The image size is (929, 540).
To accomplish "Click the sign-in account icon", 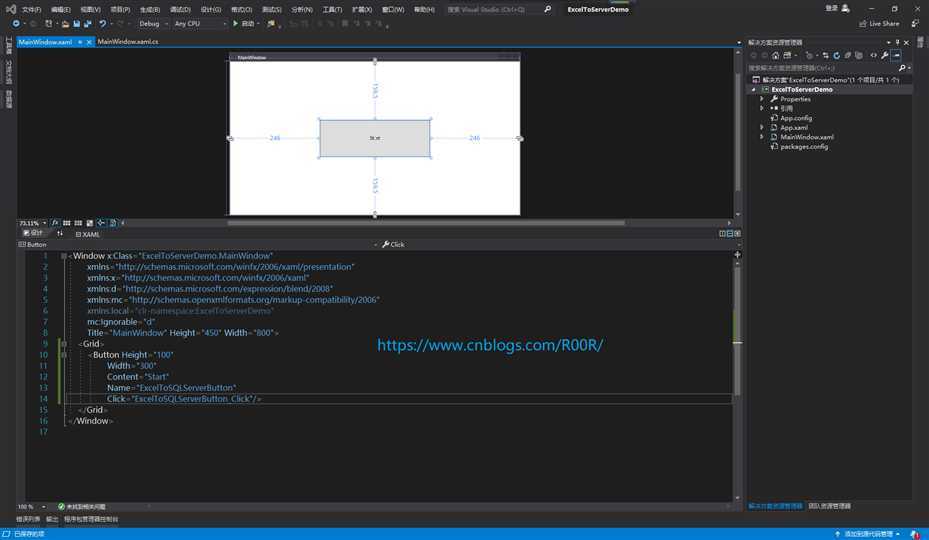I will (x=845, y=8).
